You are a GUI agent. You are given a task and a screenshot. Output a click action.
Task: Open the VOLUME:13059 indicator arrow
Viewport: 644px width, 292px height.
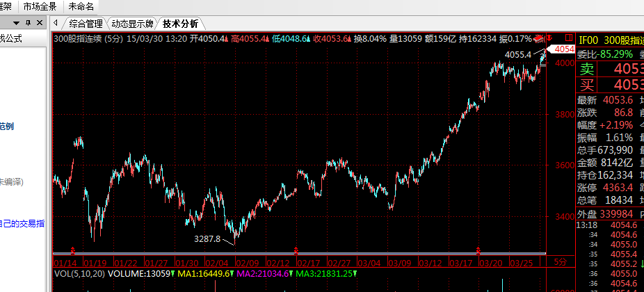(x=173, y=273)
